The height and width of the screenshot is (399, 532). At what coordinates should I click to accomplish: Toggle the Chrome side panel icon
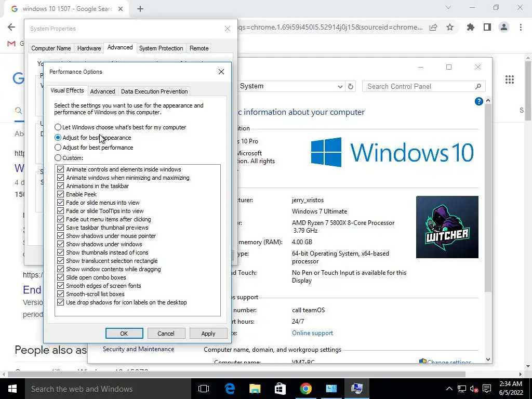pyautogui.click(x=487, y=27)
